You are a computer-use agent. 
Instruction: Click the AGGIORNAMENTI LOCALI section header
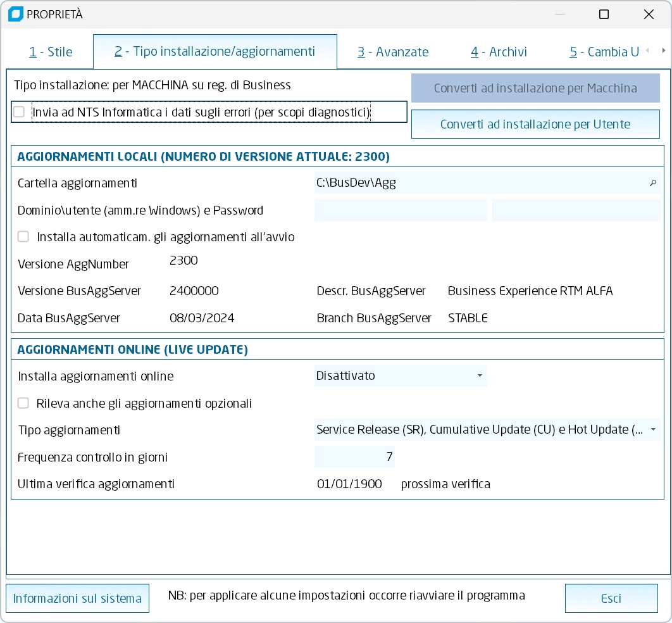(x=204, y=156)
